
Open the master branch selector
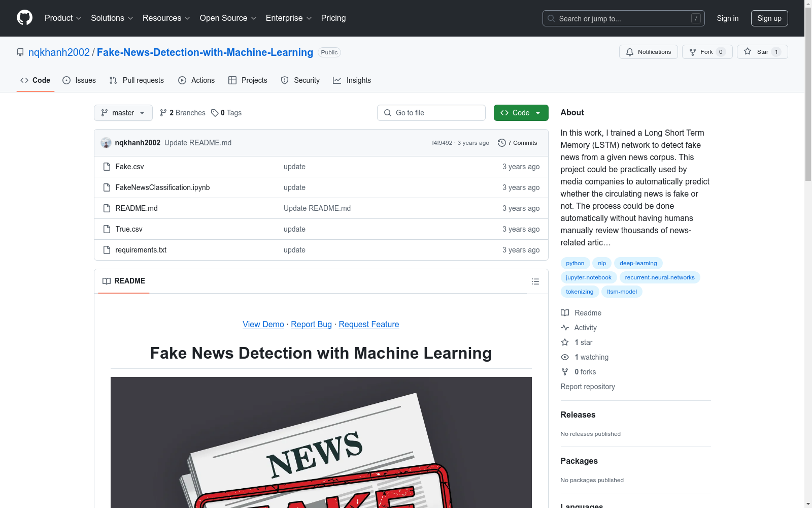coord(123,113)
